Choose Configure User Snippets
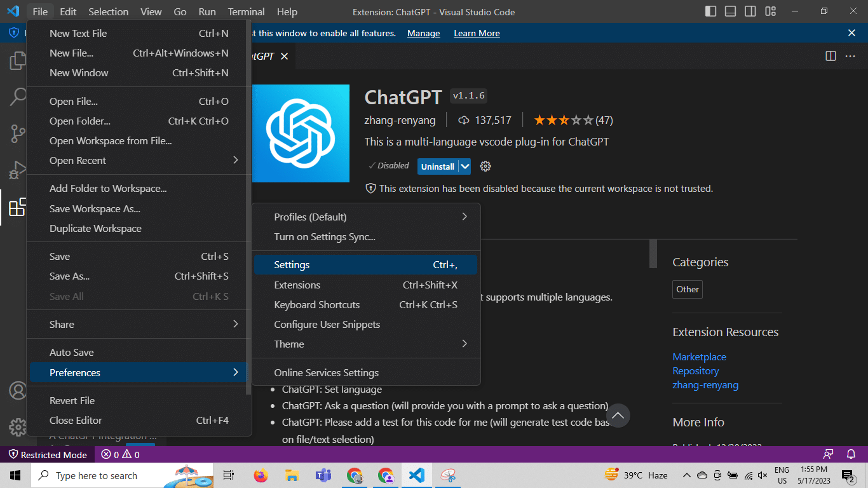The width and height of the screenshot is (868, 488). point(365,324)
